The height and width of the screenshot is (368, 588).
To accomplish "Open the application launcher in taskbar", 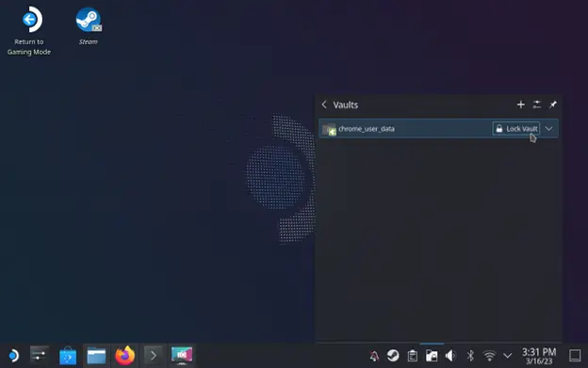I will [13, 355].
